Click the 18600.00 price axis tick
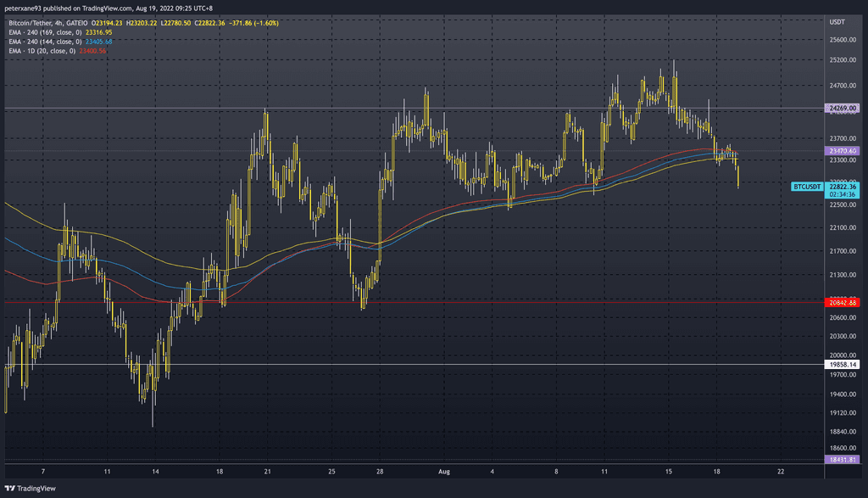868x498 pixels. coord(843,448)
